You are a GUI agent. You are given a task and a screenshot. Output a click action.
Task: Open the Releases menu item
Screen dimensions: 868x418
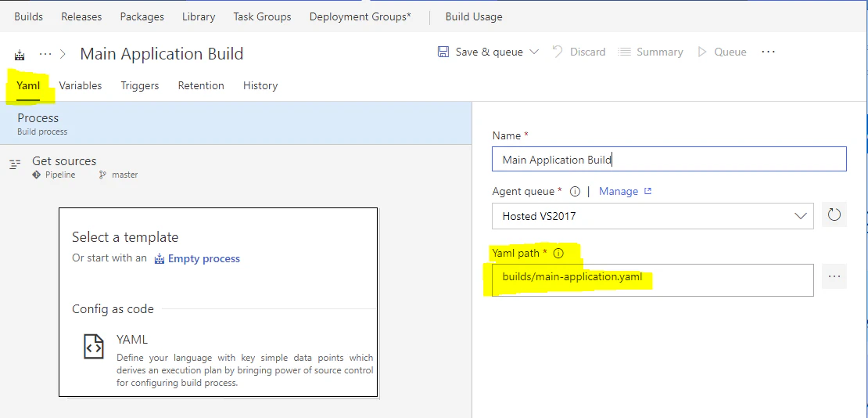[x=81, y=16]
